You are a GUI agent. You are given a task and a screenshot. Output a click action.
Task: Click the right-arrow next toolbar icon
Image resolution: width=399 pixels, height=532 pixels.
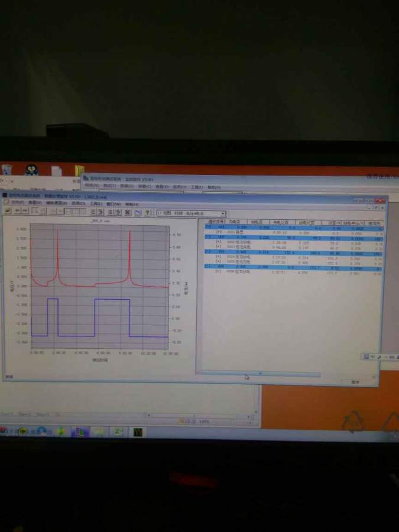click(x=25, y=210)
